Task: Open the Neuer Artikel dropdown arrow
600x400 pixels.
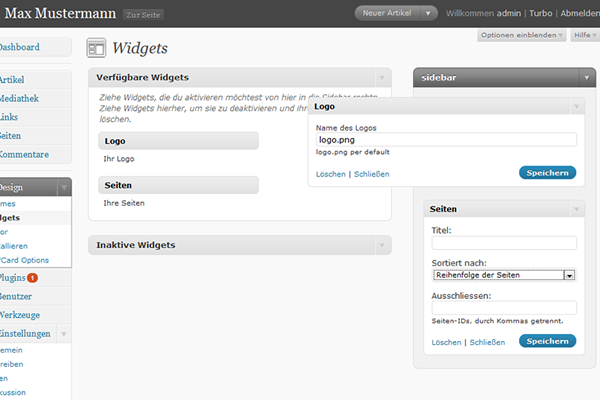Action: [x=429, y=13]
